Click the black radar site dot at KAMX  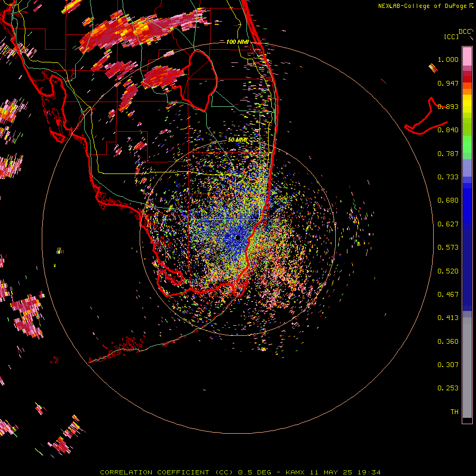tap(238, 237)
